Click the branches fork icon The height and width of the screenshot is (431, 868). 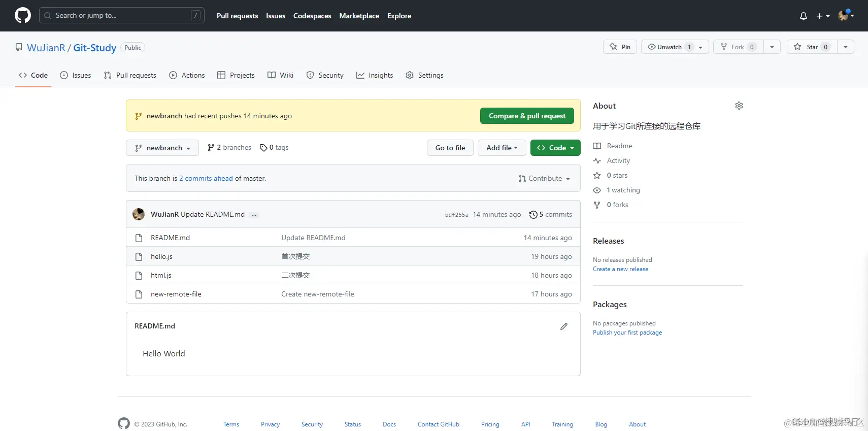pos(211,148)
